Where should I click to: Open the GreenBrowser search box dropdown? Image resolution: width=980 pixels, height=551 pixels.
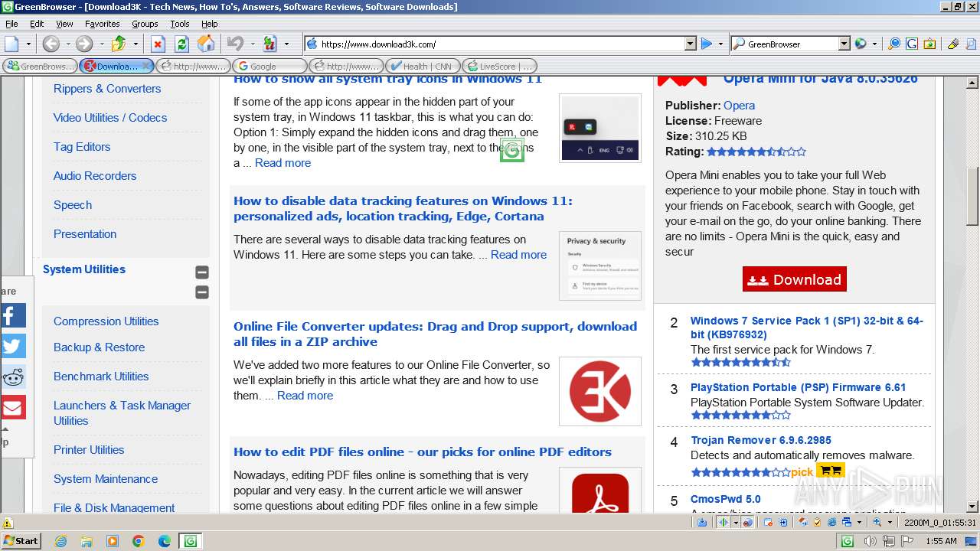click(x=844, y=44)
